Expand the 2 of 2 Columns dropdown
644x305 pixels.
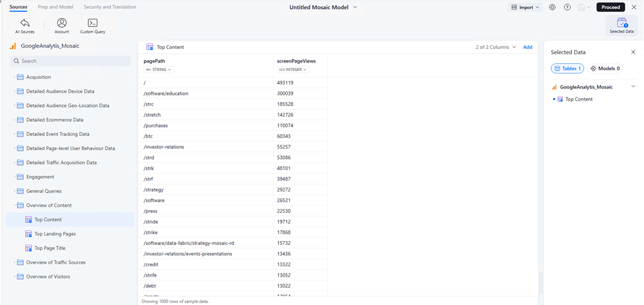(x=496, y=47)
